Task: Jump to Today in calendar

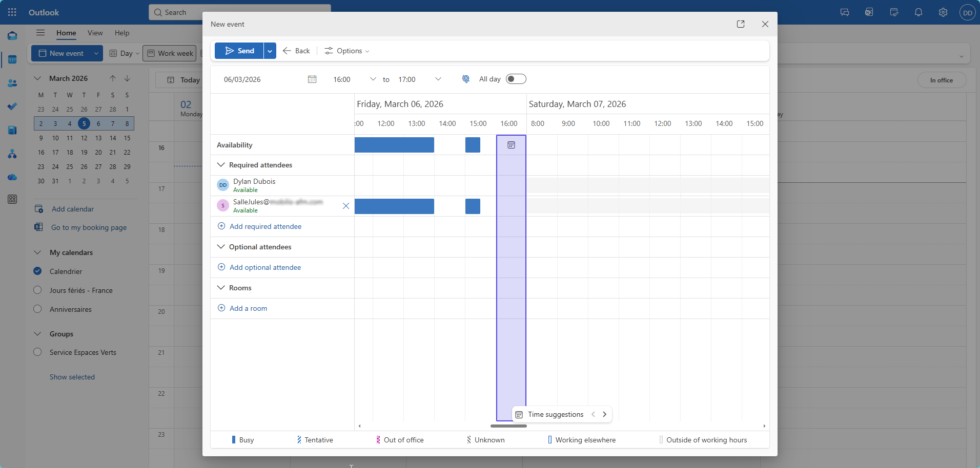Action: 183,80
